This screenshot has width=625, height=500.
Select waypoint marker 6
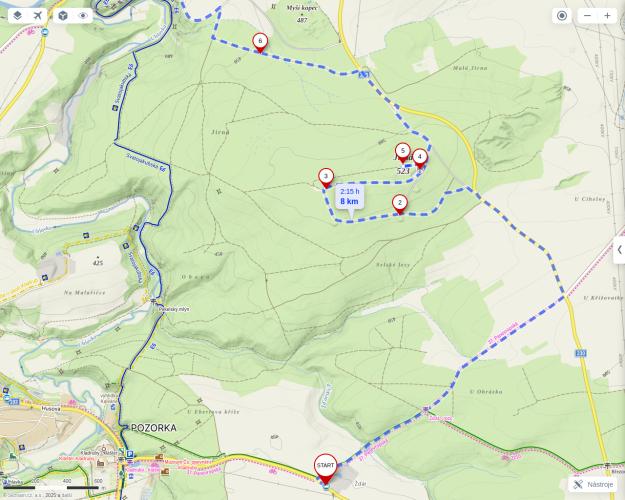[260, 43]
